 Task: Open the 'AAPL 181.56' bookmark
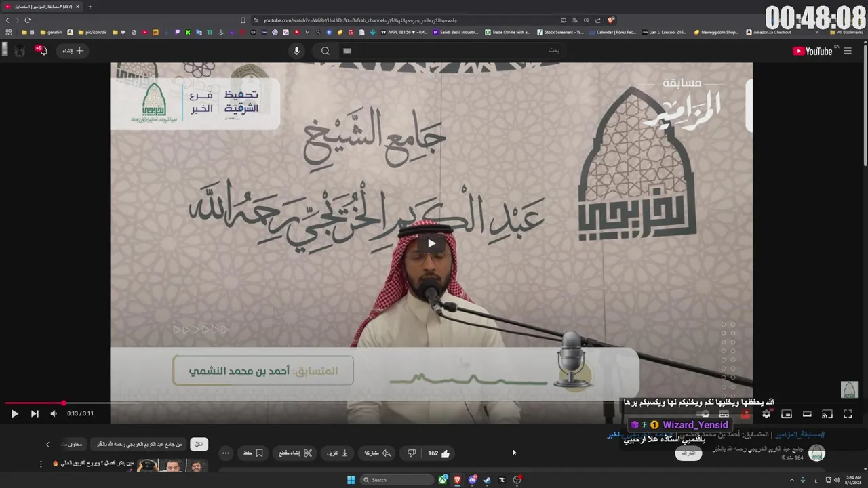click(x=404, y=32)
